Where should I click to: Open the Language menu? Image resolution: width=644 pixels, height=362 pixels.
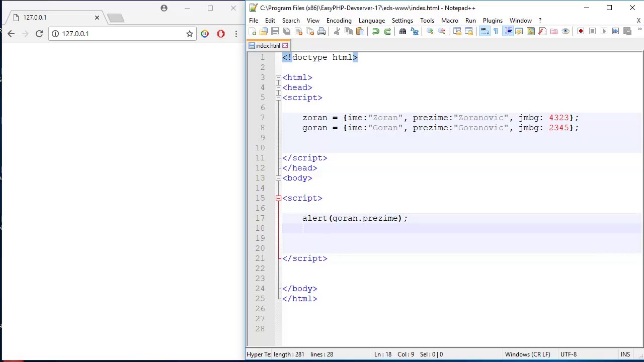[x=372, y=21]
